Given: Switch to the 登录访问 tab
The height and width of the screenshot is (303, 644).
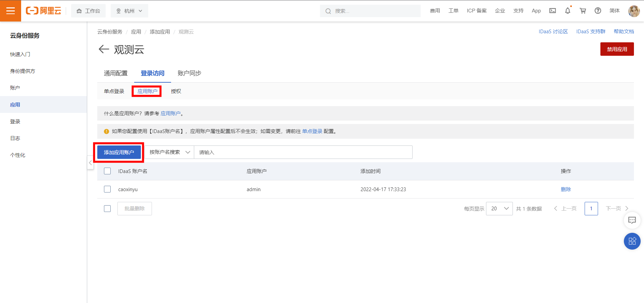Looking at the screenshot, I should tap(153, 73).
